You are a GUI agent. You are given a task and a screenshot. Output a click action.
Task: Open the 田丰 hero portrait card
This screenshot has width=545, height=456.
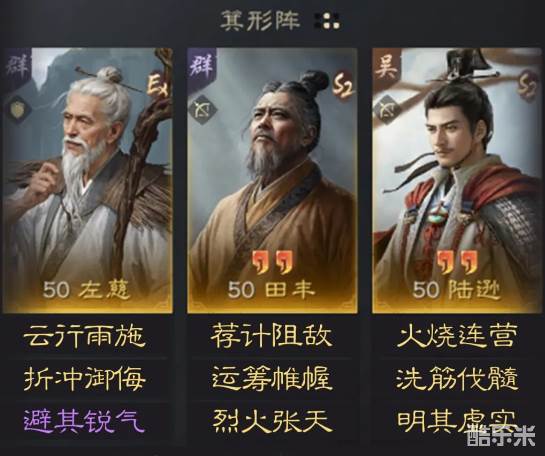tap(272, 180)
